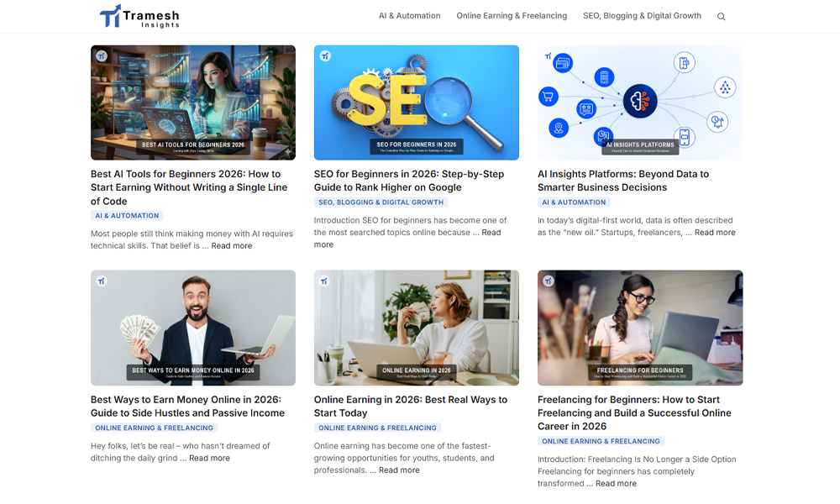This screenshot has width=840, height=504.
Task: Open Best Ways to Earn Money Online title
Action: [187, 406]
